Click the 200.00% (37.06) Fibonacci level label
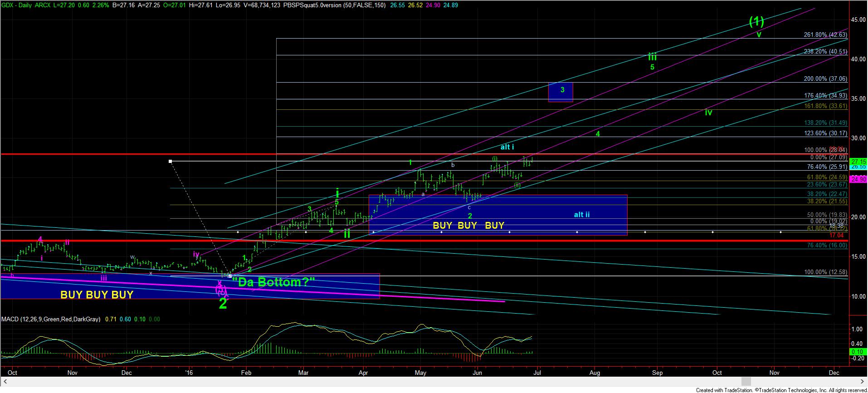868x393 pixels. coord(825,79)
